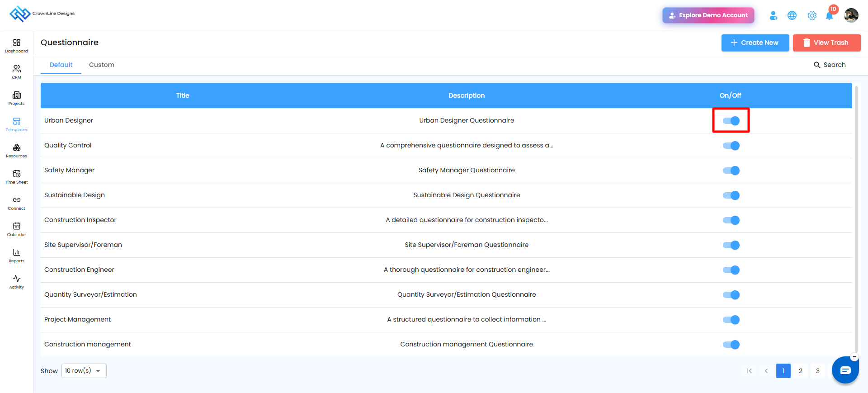Open notifications bell with badge 10
Image resolution: width=868 pixels, height=393 pixels.
(x=830, y=15)
